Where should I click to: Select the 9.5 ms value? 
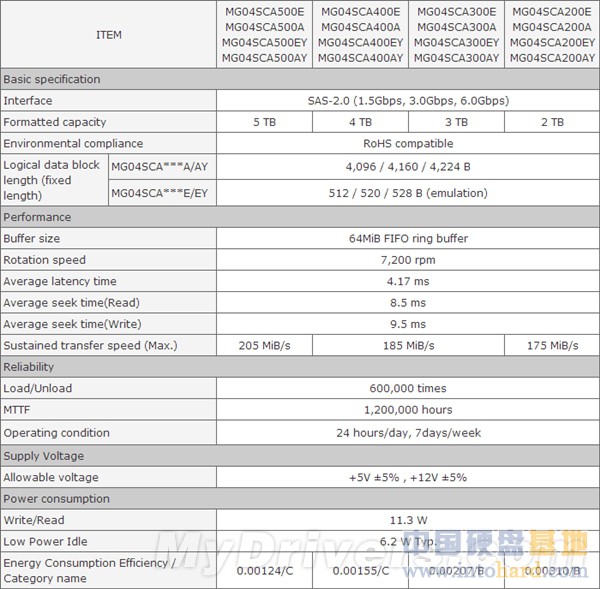pyautogui.click(x=408, y=324)
